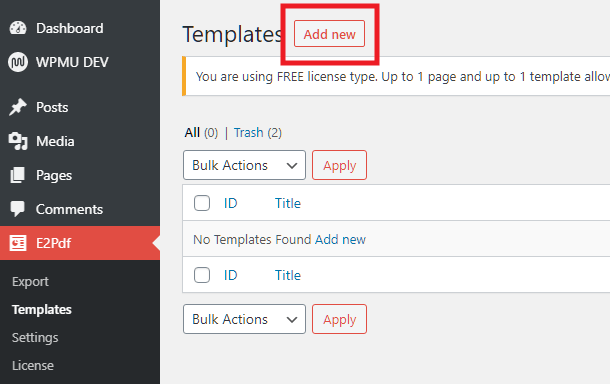Click the E2Pdf plugin icon

[x=18, y=243]
